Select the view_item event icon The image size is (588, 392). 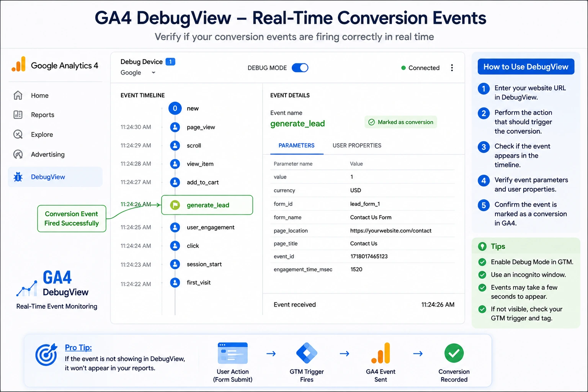pyautogui.click(x=175, y=164)
